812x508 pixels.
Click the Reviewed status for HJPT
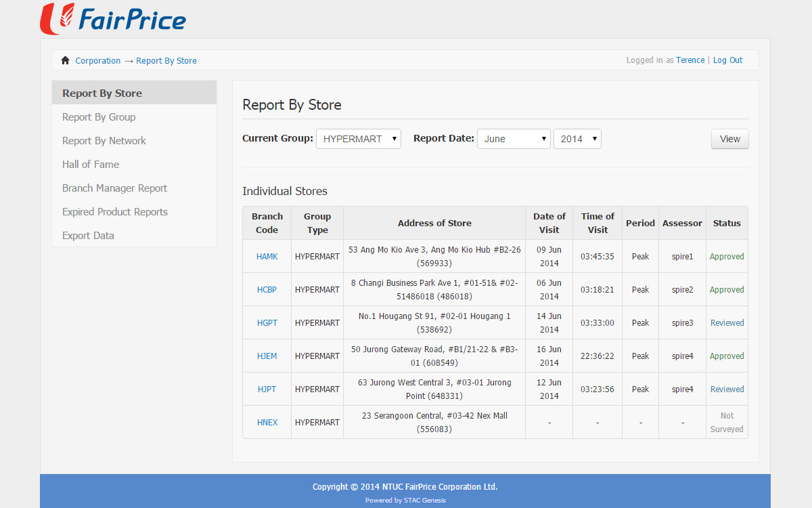point(727,389)
